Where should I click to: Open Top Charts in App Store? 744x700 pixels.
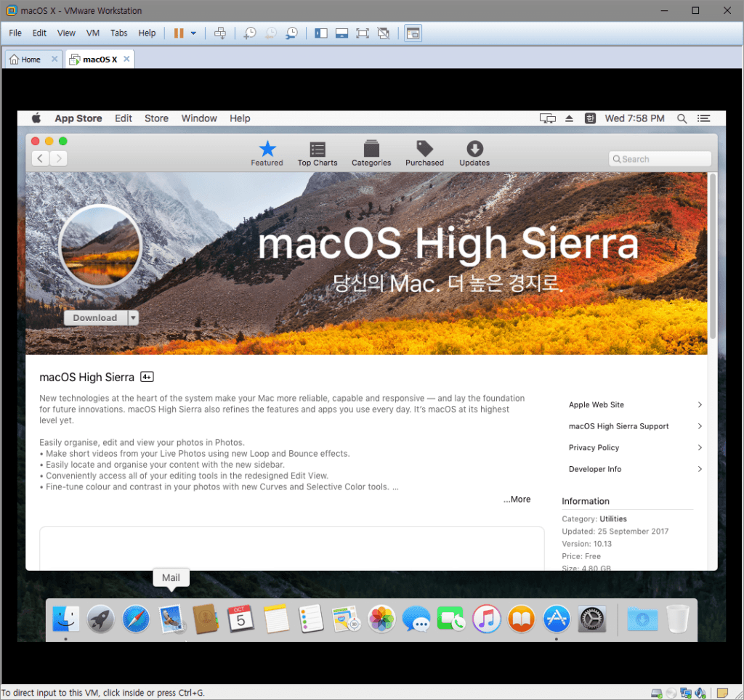click(x=318, y=154)
